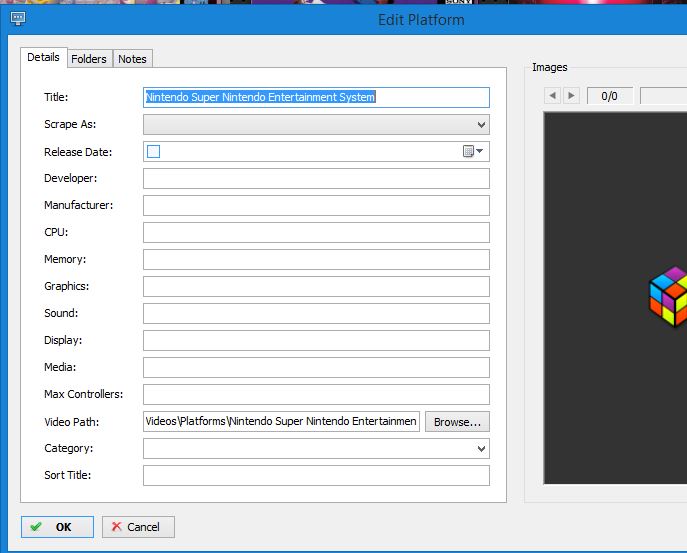Image resolution: width=687 pixels, height=553 pixels.
Task: Switch to the Details tab
Action: point(43,57)
